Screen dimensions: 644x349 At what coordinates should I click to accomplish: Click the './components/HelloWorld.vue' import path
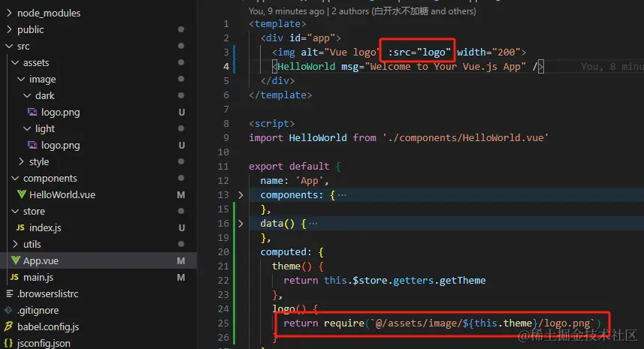pos(465,138)
